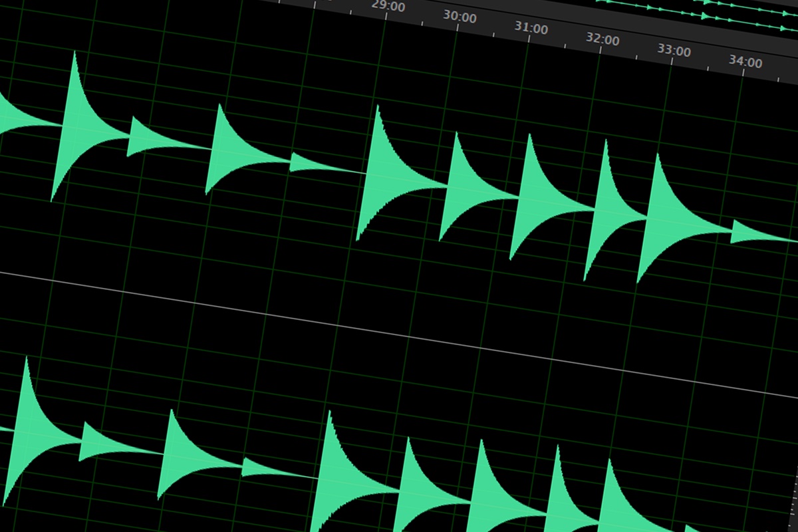Click the 29:00 mark on the timeline ruler

(388, 7)
